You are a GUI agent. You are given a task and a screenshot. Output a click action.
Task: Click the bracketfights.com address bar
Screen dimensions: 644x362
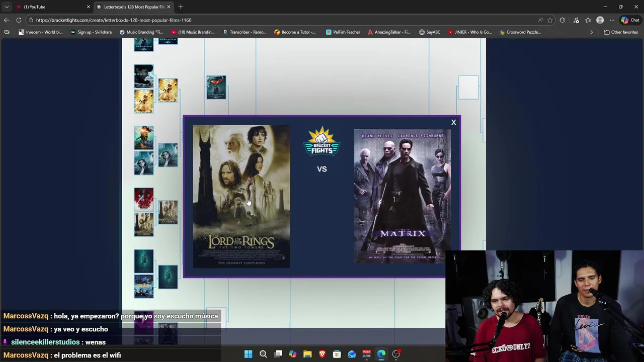[282, 20]
